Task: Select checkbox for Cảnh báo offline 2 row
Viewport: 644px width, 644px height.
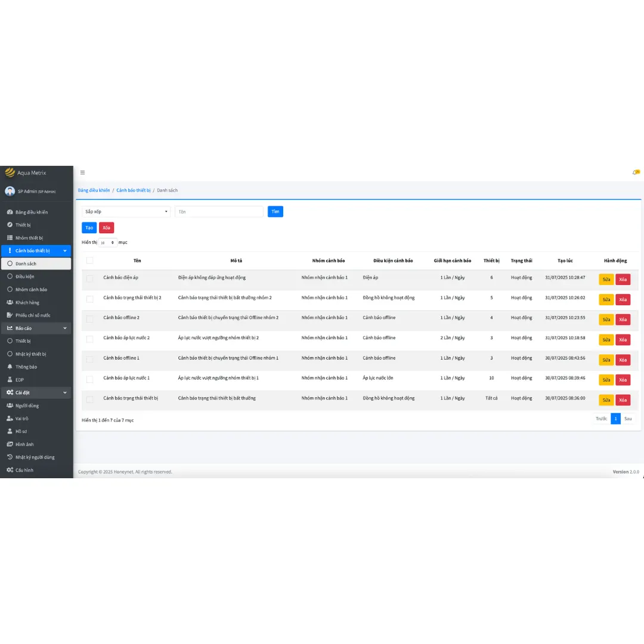Action: click(90, 319)
